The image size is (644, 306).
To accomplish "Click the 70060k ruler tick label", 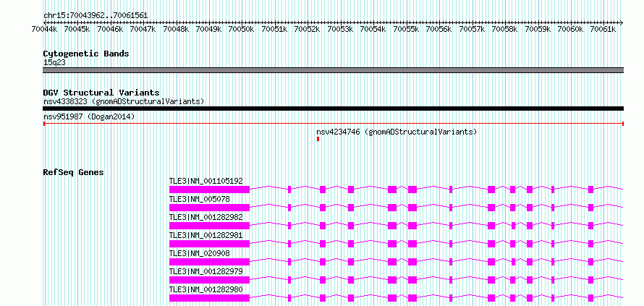I will pyautogui.click(x=570, y=29).
